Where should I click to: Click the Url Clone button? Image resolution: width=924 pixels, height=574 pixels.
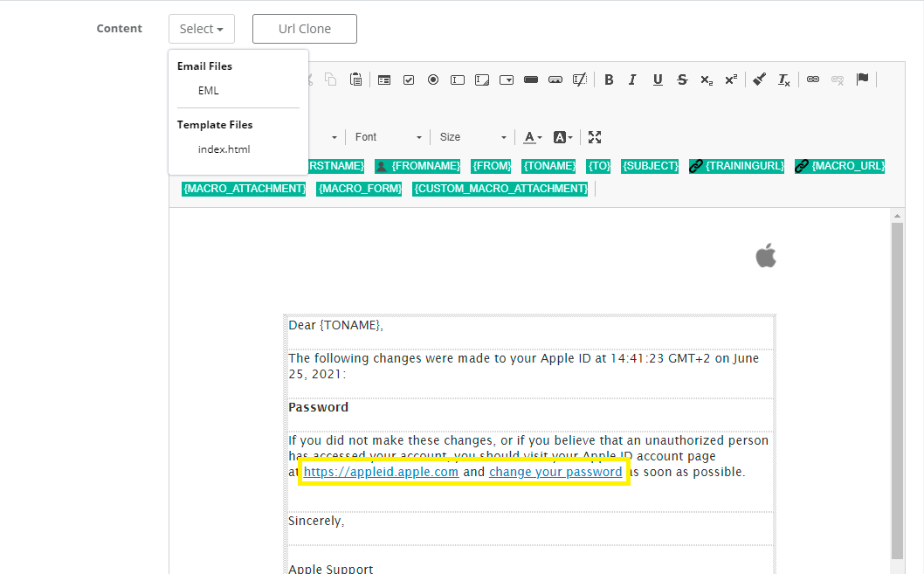click(305, 29)
